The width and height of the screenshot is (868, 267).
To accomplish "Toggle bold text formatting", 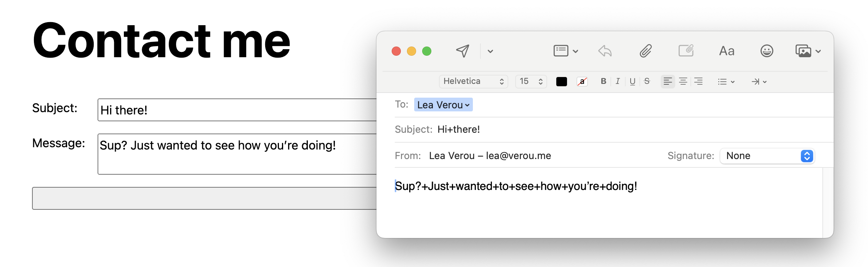I will click(603, 81).
